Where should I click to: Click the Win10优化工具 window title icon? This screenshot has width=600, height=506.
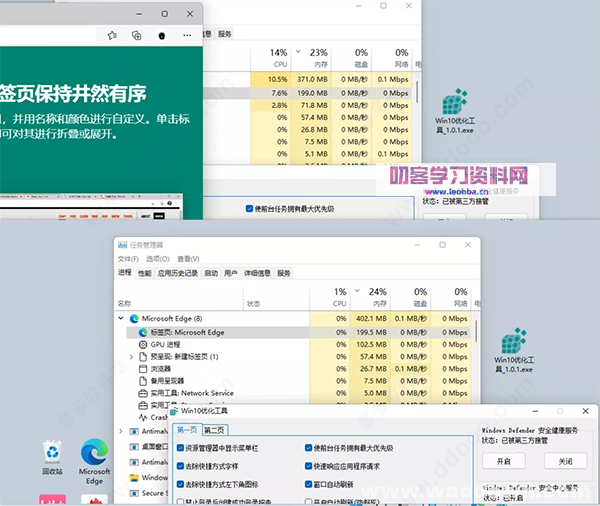[174, 411]
